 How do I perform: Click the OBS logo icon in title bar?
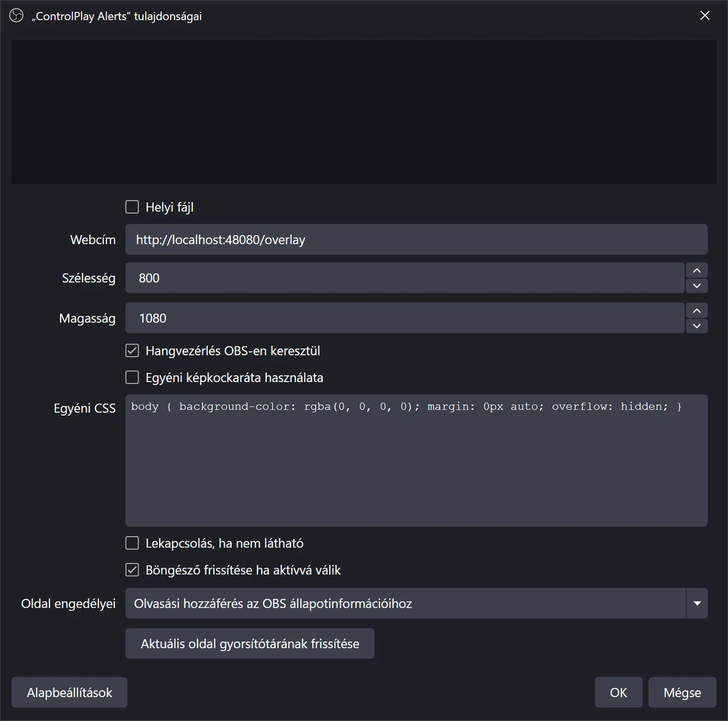[16, 16]
